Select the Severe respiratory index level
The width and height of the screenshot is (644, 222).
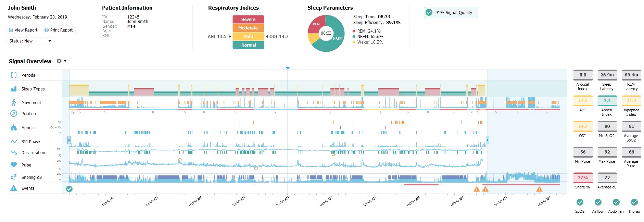coord(248,20)
